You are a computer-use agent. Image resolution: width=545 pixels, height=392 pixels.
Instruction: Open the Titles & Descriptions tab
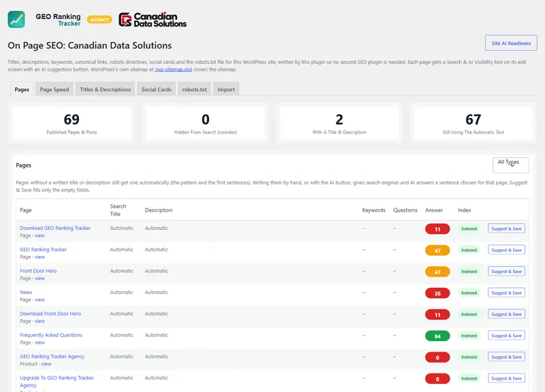pos(106,89)
